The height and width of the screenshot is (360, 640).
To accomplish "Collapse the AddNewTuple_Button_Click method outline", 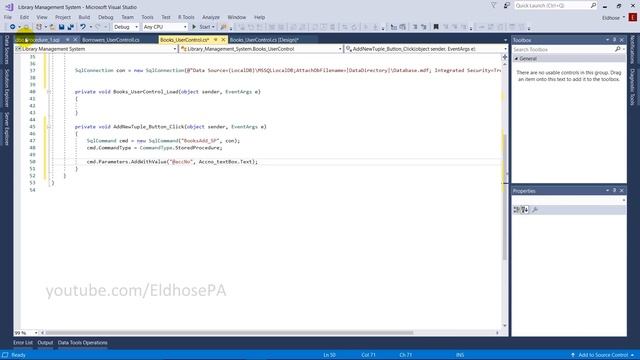I will [x=49, y=127].
